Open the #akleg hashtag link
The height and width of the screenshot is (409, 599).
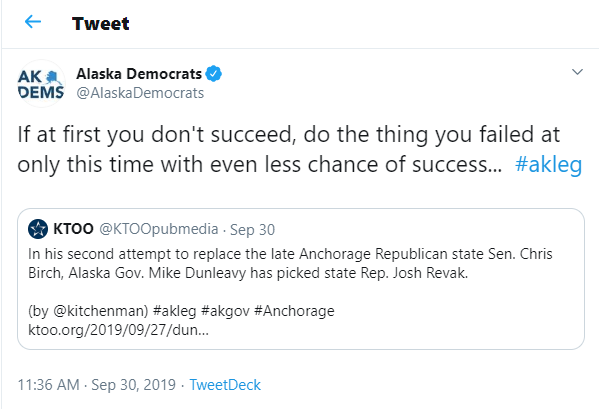548,165
